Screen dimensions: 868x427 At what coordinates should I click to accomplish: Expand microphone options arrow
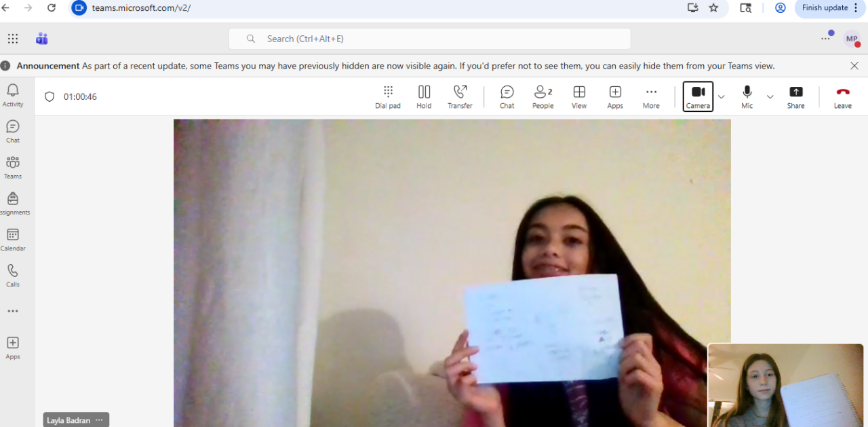click(770, 97)
